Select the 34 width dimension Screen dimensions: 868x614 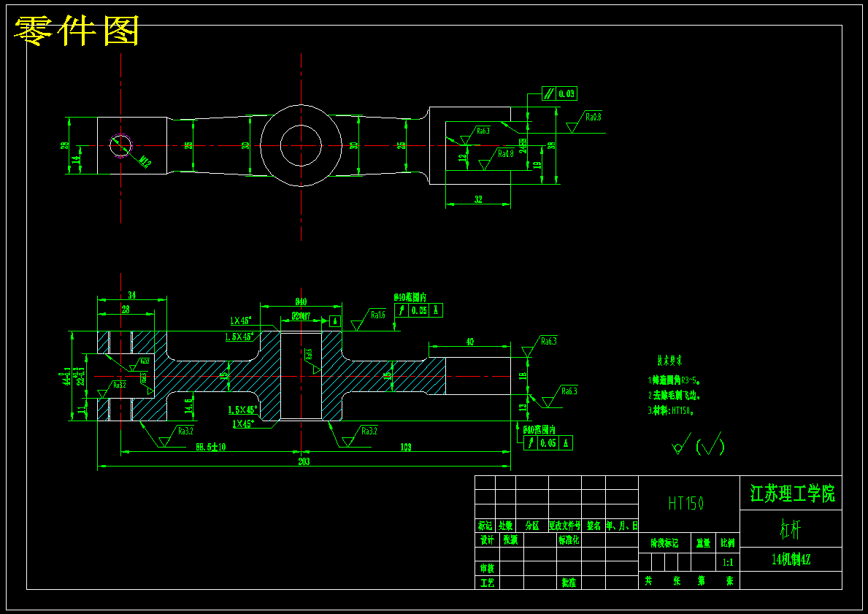[131, 294]
